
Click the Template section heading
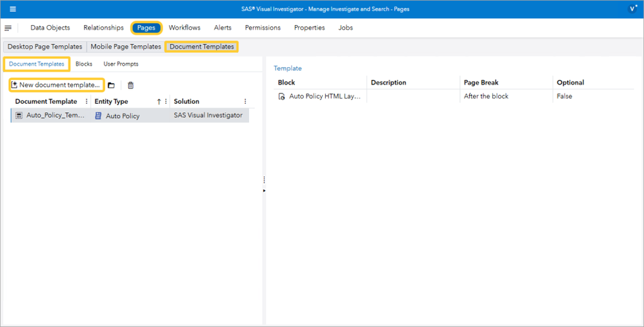(x=288, y=68)
